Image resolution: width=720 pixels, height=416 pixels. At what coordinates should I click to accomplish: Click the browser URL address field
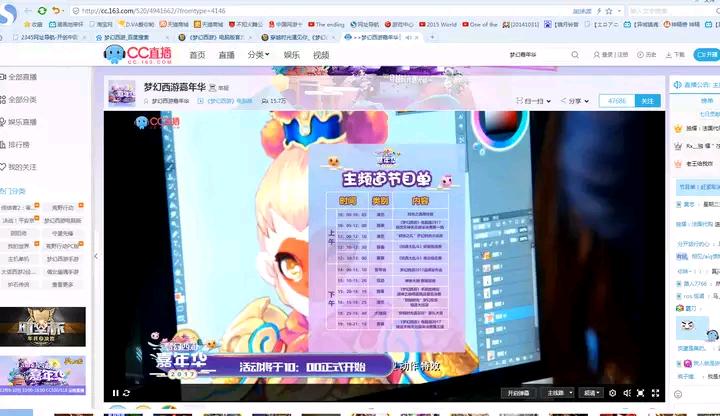tap(300, 10)
